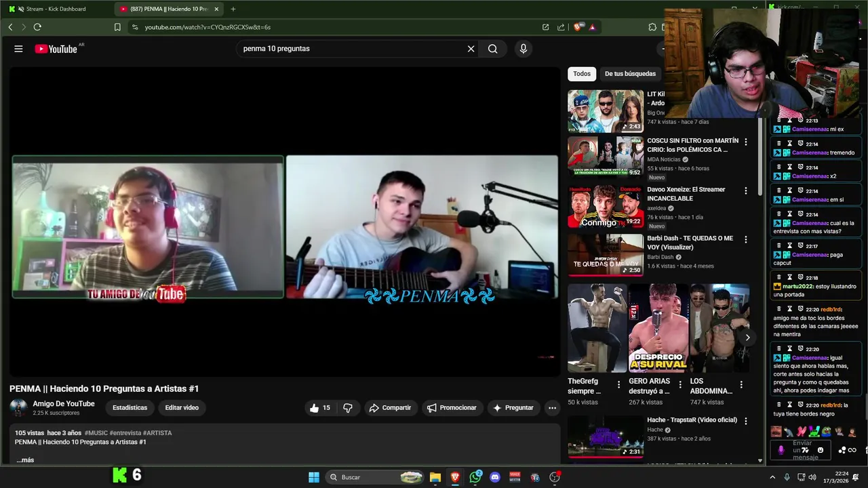
Task: Open Hache TrapstaR video thumbnail
Action: pos(606,436)
